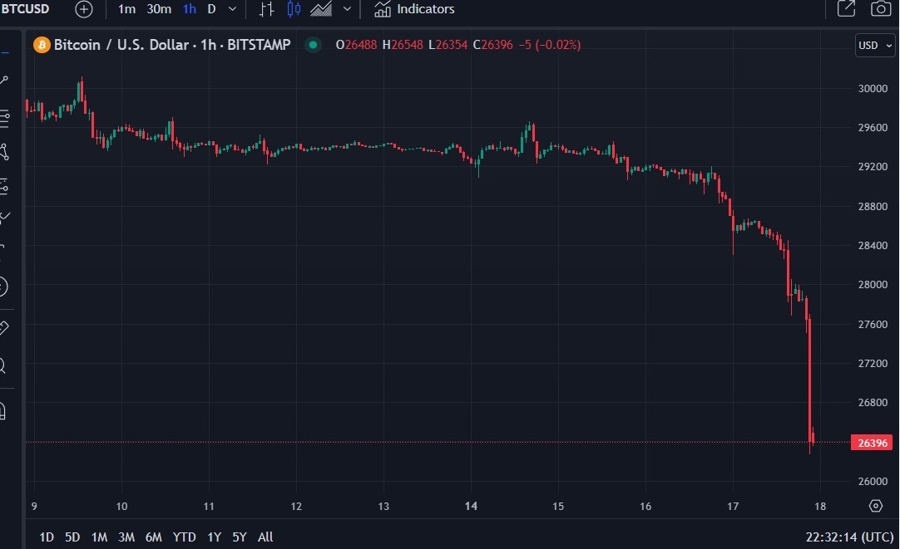Click the date 9 on time axis

click(34, 506)
